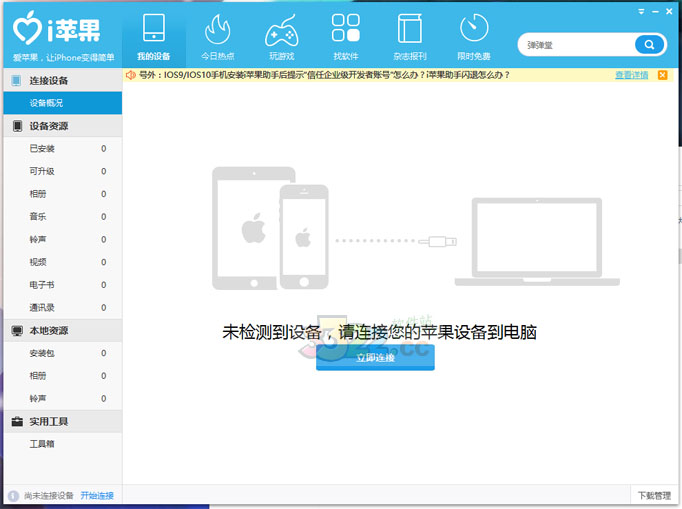Click 设备资源 phone icon
The height and width of the screenshot is (509, 682).
point(17,126)
